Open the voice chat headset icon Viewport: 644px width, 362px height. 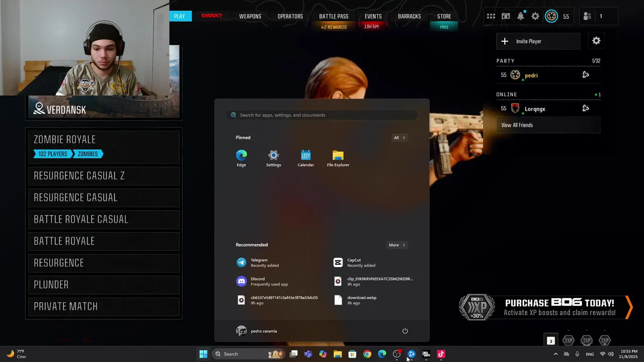click(x=506, y=17)
